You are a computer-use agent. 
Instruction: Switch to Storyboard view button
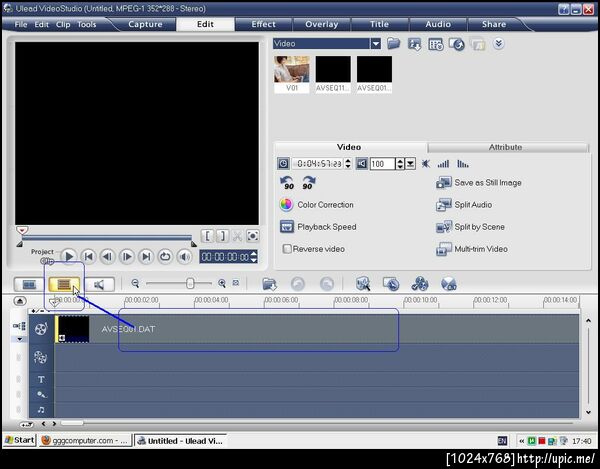point(29,284)
